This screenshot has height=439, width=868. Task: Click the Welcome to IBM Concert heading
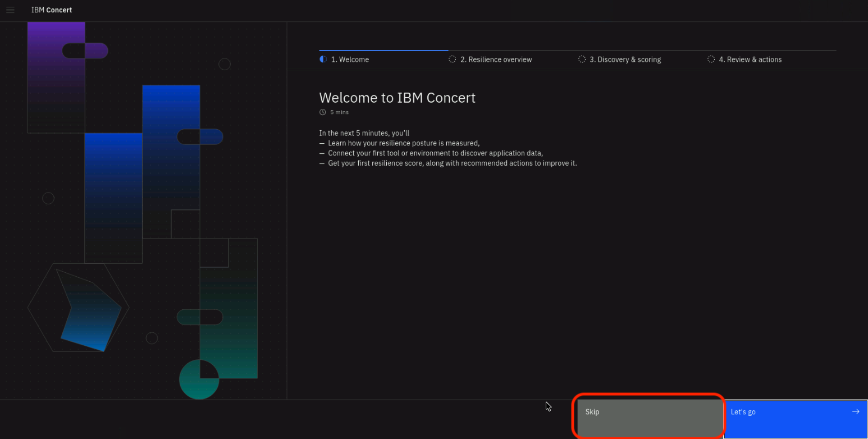click(x=398, y=98)
